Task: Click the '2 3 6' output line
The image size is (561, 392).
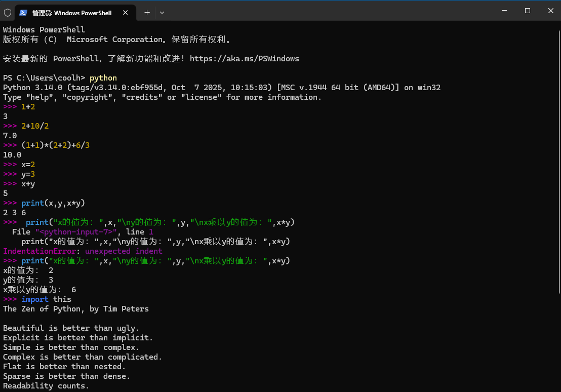Action: 14,213
